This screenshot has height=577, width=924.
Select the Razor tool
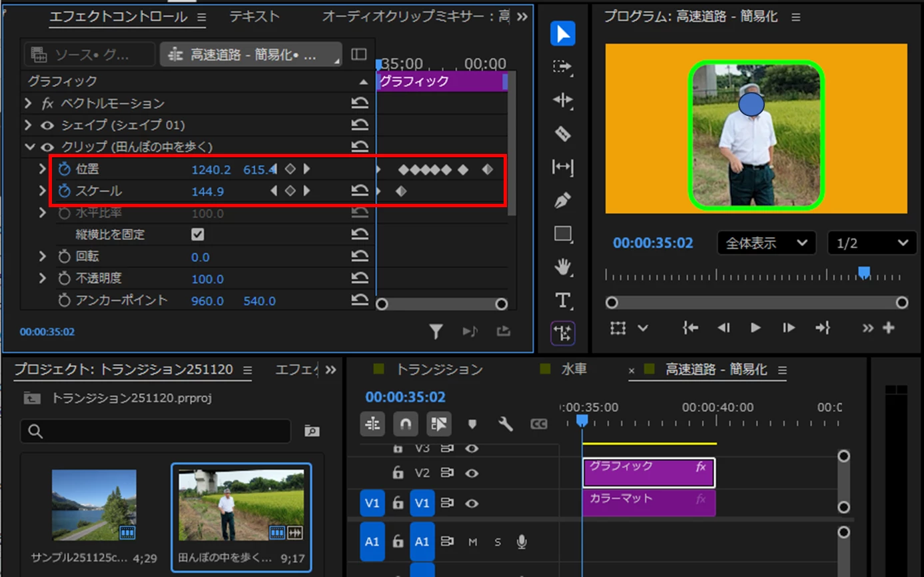(563, 133)
